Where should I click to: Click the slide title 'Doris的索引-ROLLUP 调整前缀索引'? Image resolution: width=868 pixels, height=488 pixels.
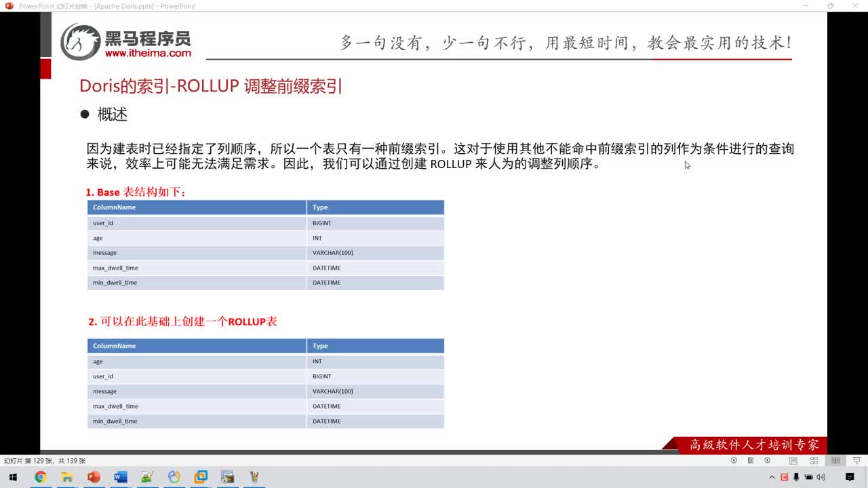point(211,86)
